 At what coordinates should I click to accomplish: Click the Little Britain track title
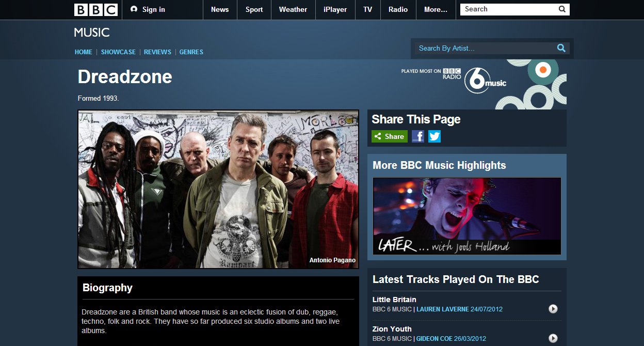(394, 300)
